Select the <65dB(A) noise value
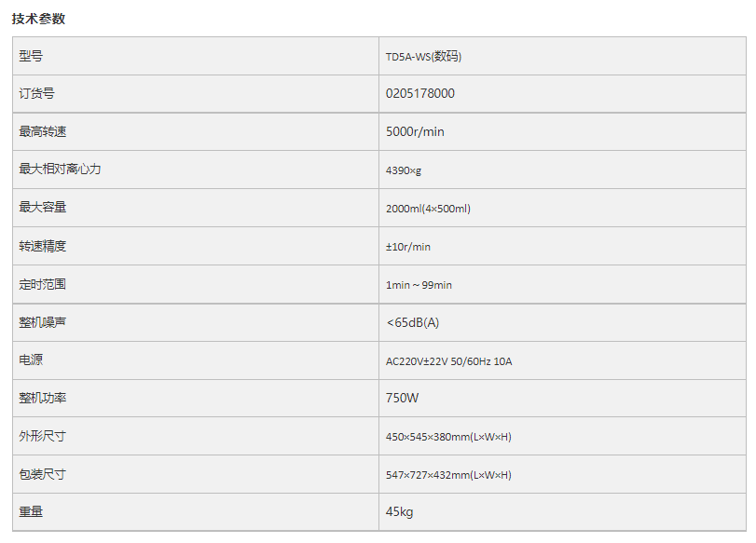756x543 pixels. click(x=412, y=323)
